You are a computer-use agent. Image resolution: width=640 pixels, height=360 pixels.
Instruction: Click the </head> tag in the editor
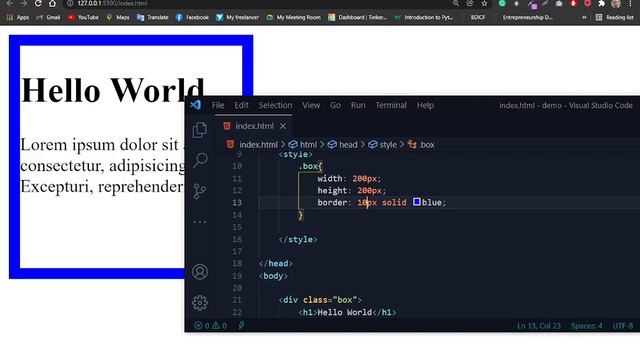point(276,264)
